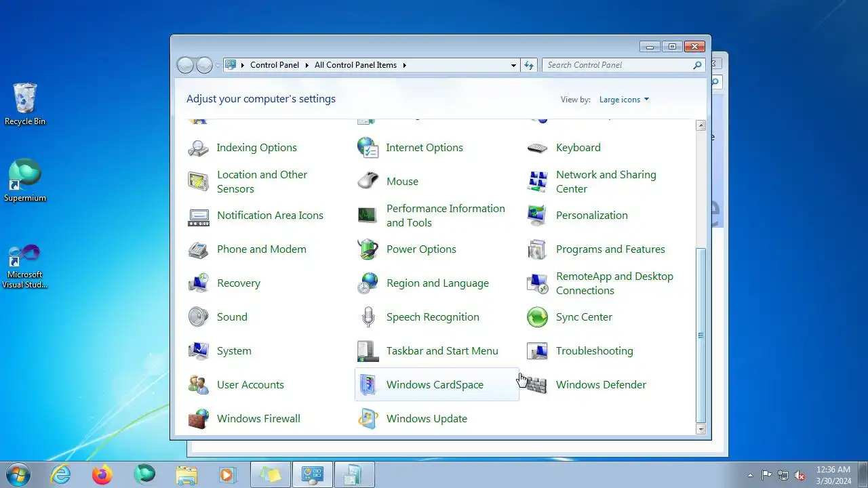Screen dimensions: 868x488
Task: Open Windows Media Player from taskbar
Action: pyautogui.click(x=228, y=475)
